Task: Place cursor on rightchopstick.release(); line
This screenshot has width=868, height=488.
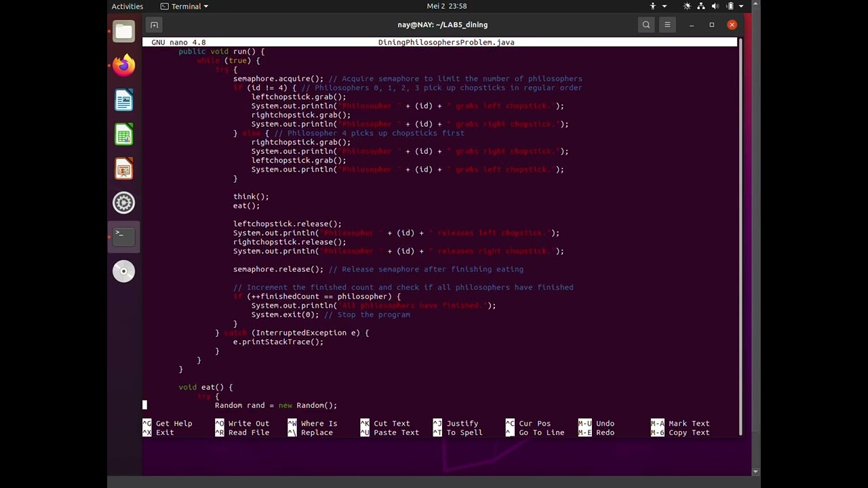Action: point(290,242)
